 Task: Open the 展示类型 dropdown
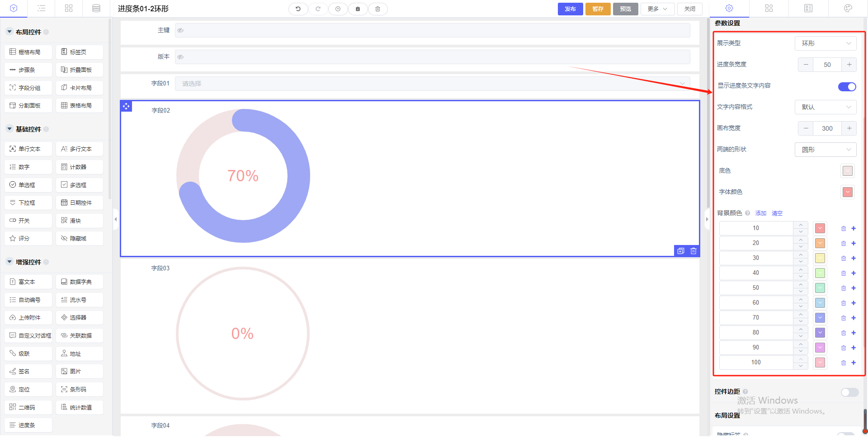pos(825,43)
